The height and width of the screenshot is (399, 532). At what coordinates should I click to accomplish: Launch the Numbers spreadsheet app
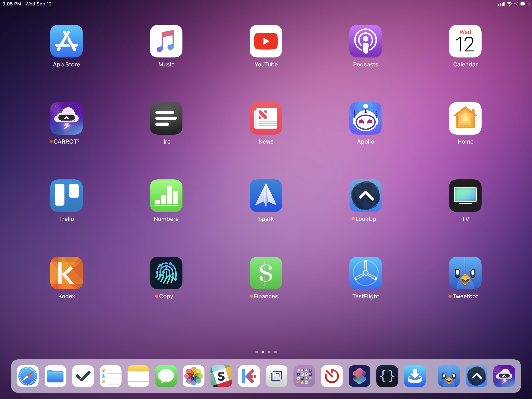point(166,196)
